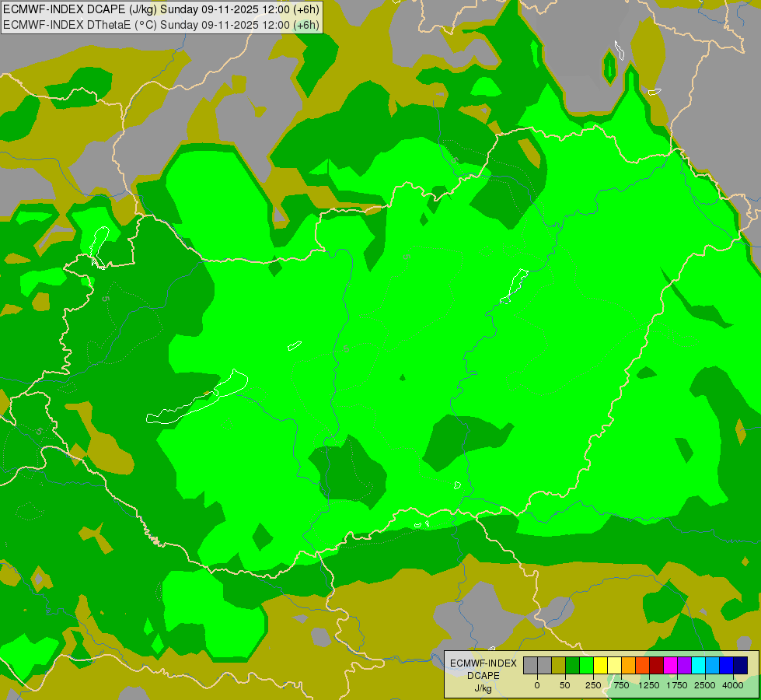Click the '4000' legend scale value

coord(733,685)
